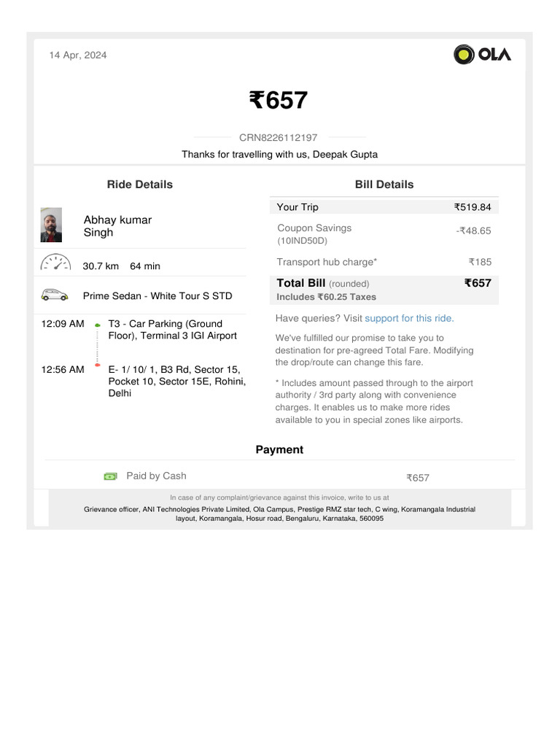Click the sedan car icon

point(55,295)
